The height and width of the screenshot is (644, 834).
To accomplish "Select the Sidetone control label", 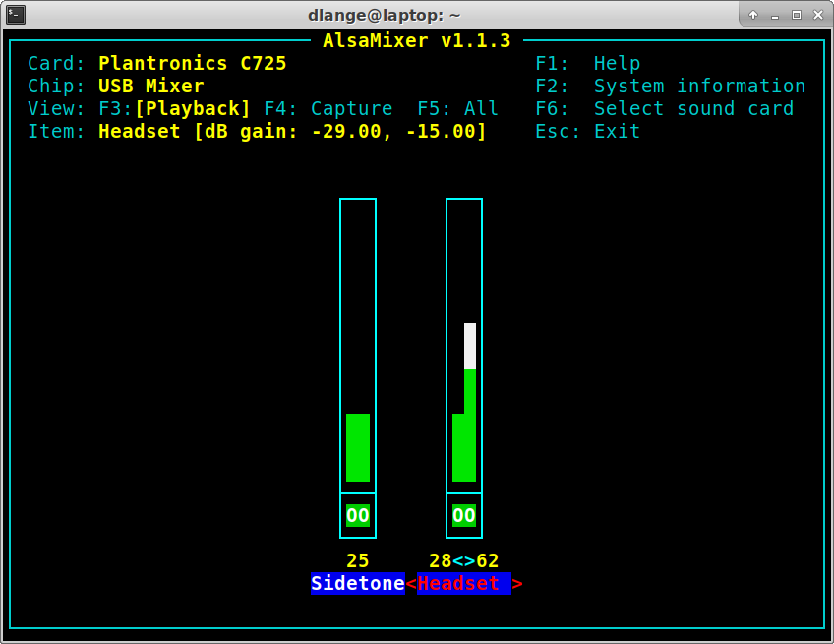I will [358, 583].
